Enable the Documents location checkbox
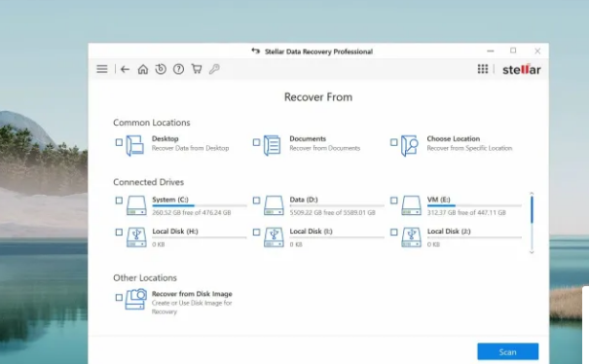The width and height of the screenshot is (589, 364). pos(257,142)
